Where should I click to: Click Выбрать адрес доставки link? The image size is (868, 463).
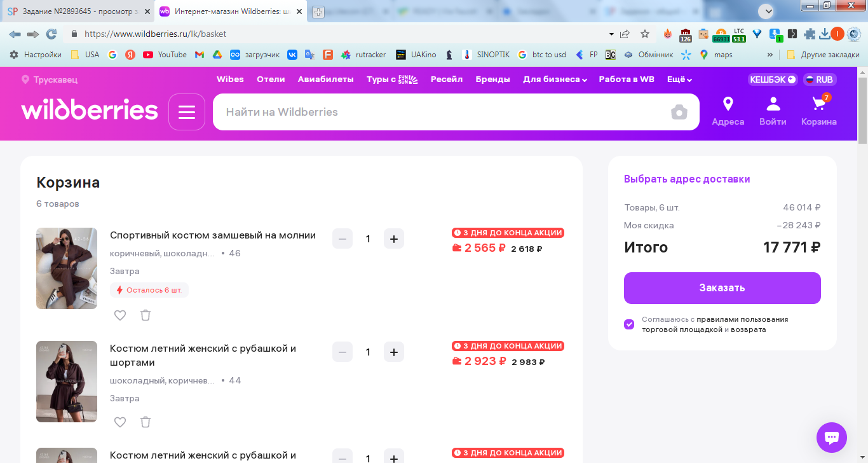[x=687, y=179]
